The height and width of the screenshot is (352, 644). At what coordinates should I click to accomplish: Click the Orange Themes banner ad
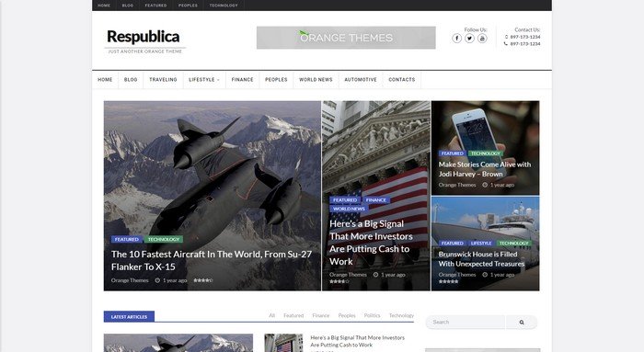point(346,38)
